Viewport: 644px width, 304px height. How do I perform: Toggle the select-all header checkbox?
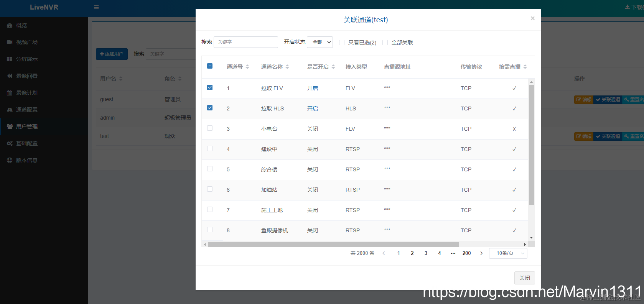click(x=210, y=66)
